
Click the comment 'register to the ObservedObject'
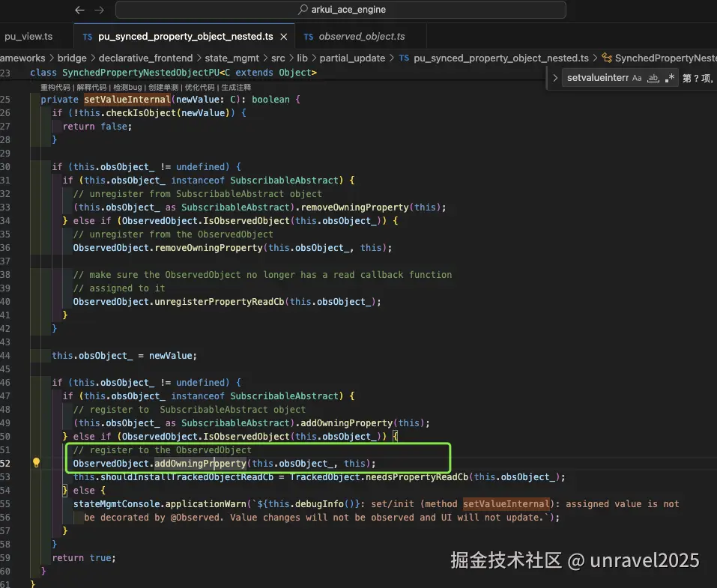[163, 450]
